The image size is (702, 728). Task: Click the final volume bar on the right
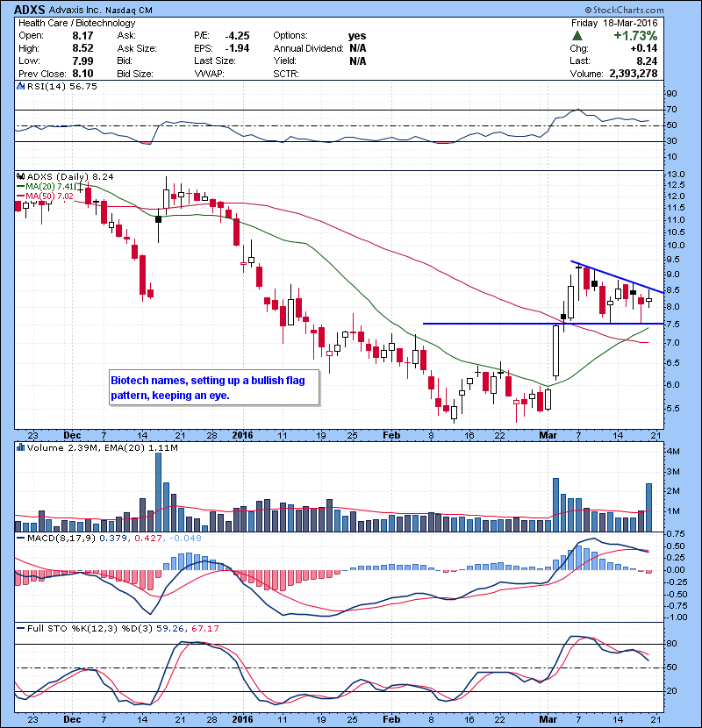pos(648,508)
